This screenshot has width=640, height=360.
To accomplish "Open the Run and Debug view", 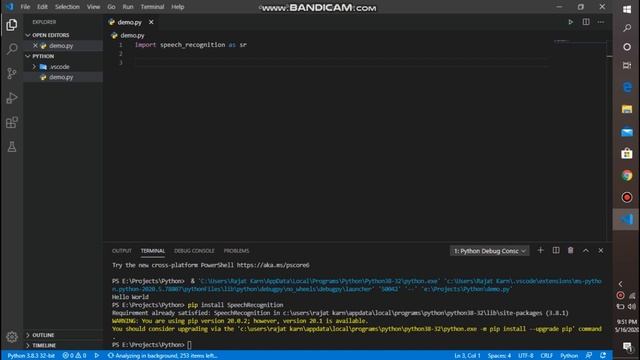I will tap(11, 98).
